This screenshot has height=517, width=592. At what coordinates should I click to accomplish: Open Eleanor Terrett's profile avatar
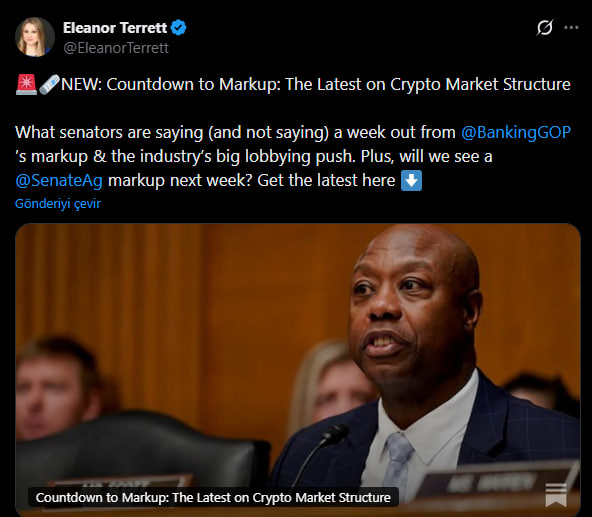35,37
